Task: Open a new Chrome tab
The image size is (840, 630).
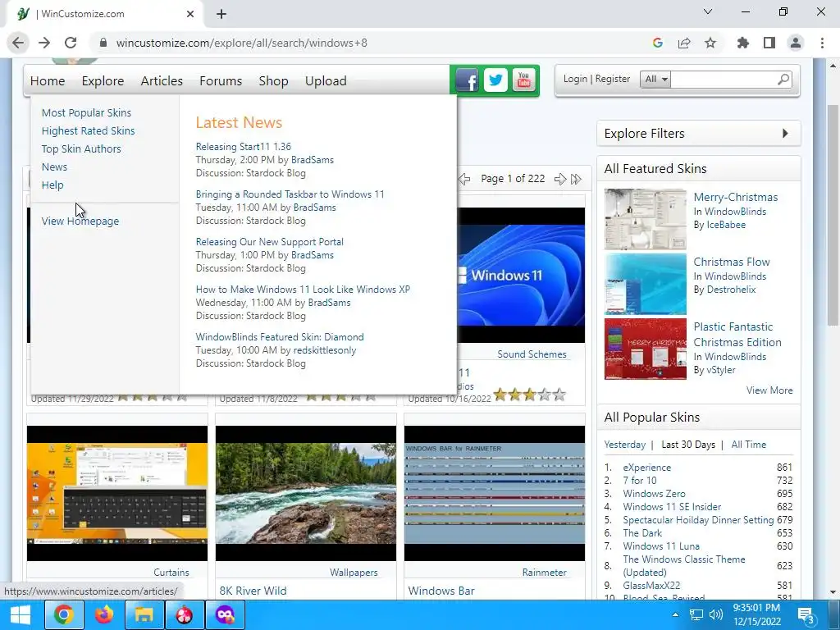Action: point(221,14)
